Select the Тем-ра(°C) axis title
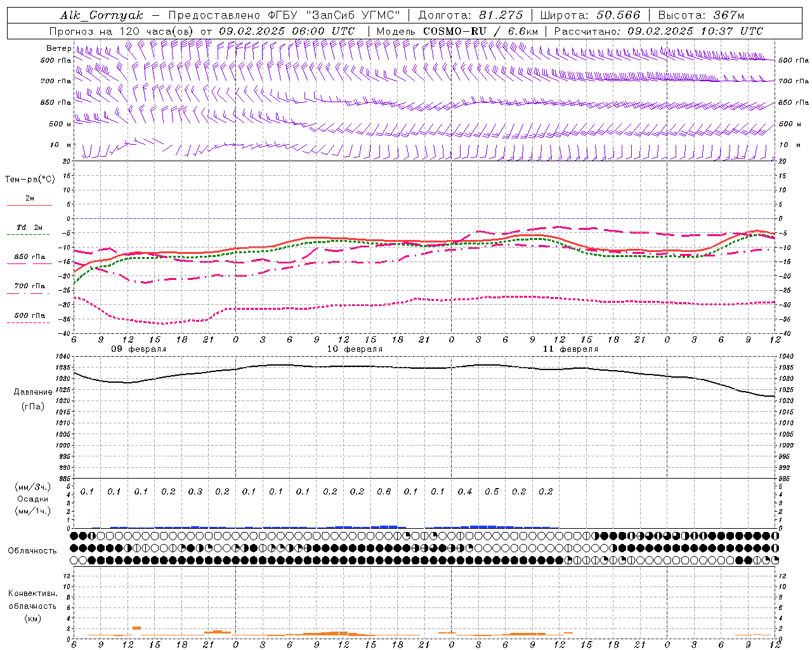 tap(30, 180)
